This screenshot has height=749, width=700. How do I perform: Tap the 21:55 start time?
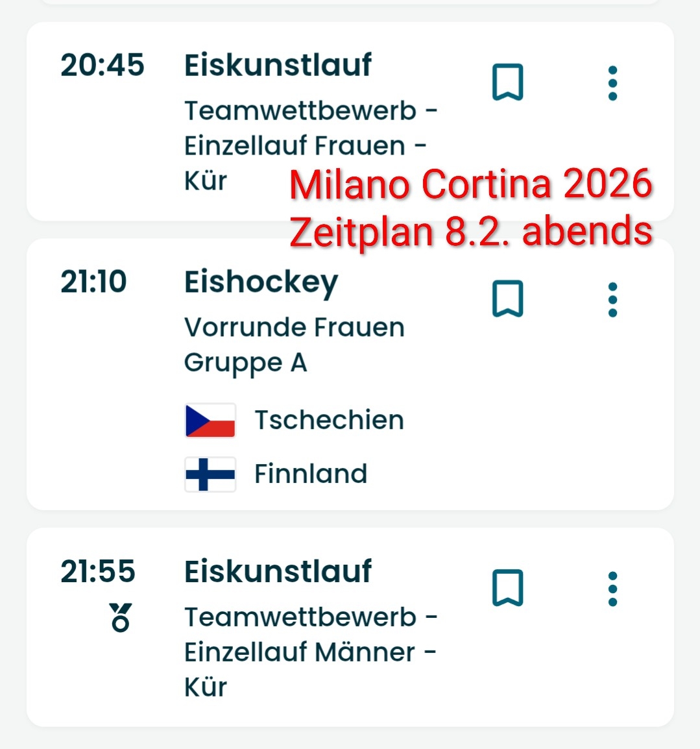pos(98,572)
